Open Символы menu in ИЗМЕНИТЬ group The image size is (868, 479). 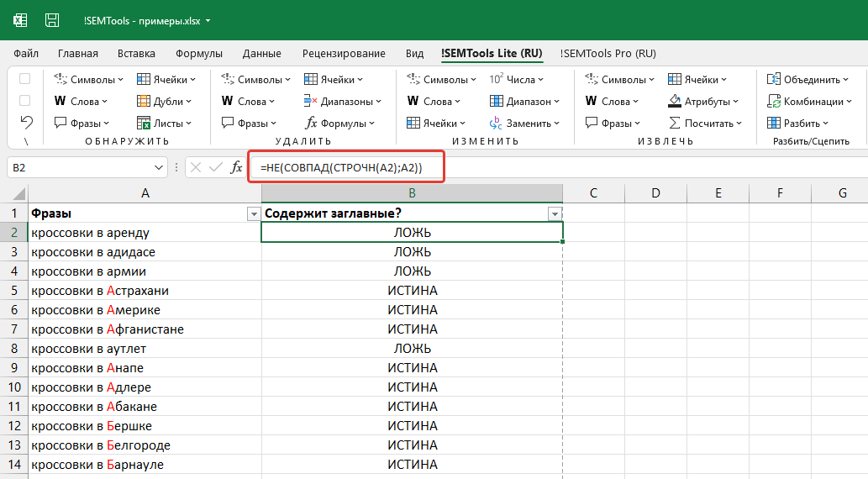tap(441, 79)
